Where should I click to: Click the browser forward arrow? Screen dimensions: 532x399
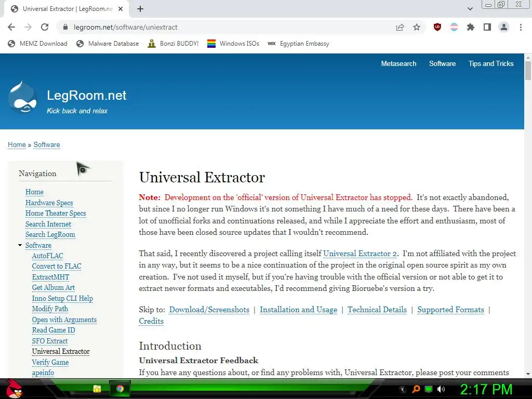28,27
